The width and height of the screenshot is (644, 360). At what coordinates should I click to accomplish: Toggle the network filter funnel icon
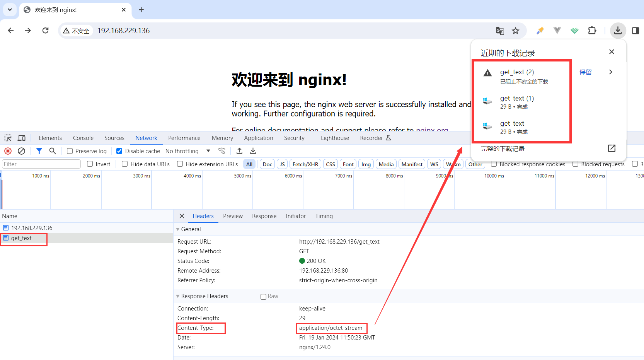pos(39,151)
